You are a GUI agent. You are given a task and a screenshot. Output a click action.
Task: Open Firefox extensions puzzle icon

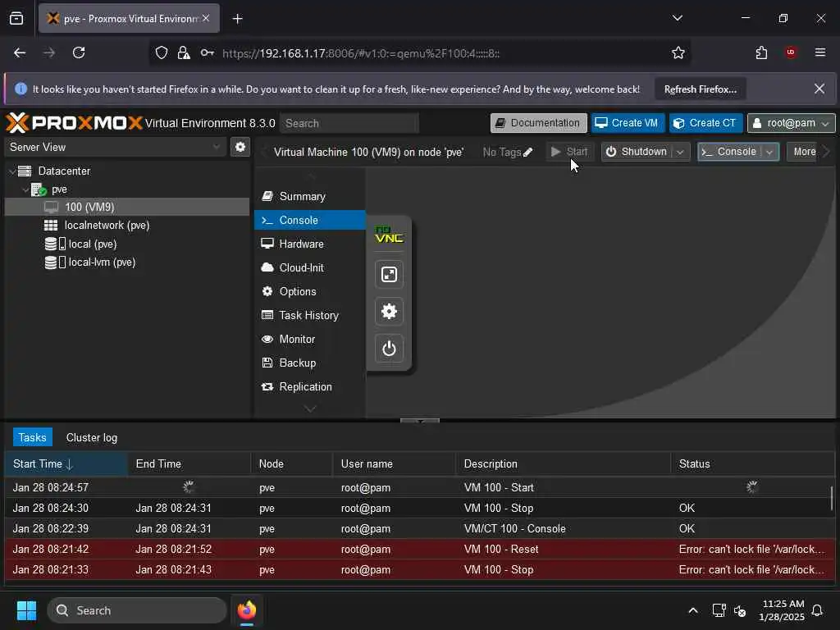761,52
